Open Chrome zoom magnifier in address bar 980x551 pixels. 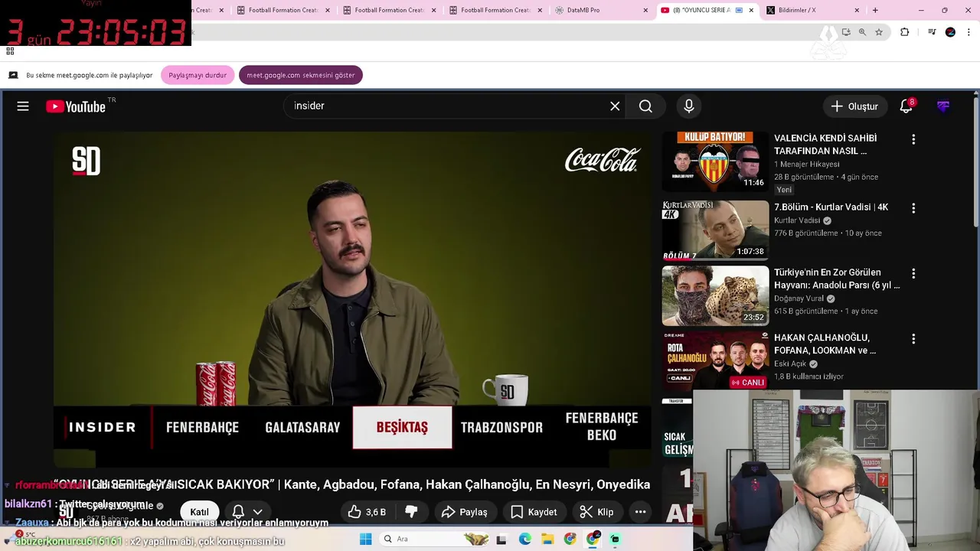pos(862,32)
